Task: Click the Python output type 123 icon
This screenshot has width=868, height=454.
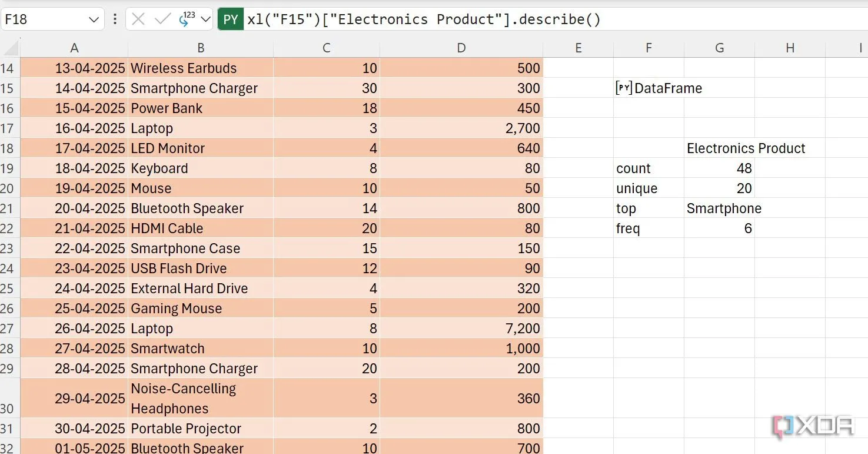Action: tap(187, 19)
